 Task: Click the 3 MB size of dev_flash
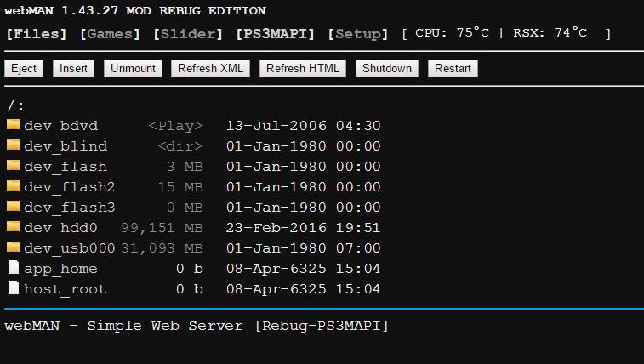pyautogui.click(x=185, y=167)
